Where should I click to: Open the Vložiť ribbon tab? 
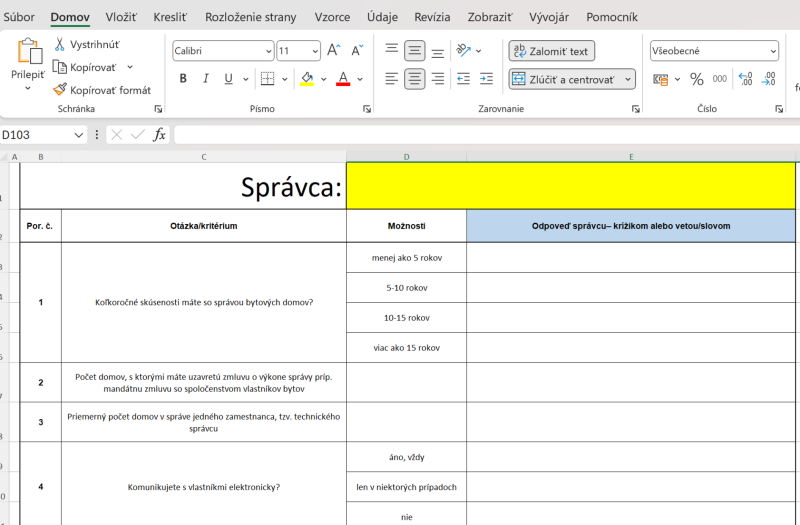coord(121,17)
